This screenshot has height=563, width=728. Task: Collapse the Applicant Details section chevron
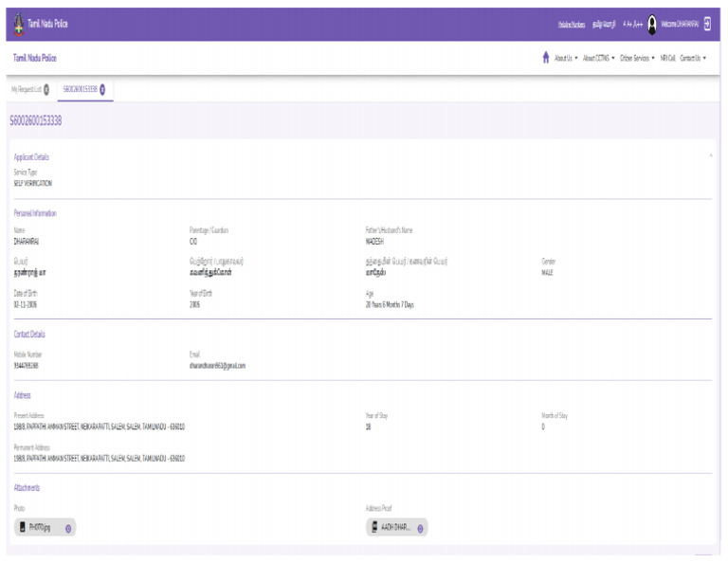click(711, 156)
